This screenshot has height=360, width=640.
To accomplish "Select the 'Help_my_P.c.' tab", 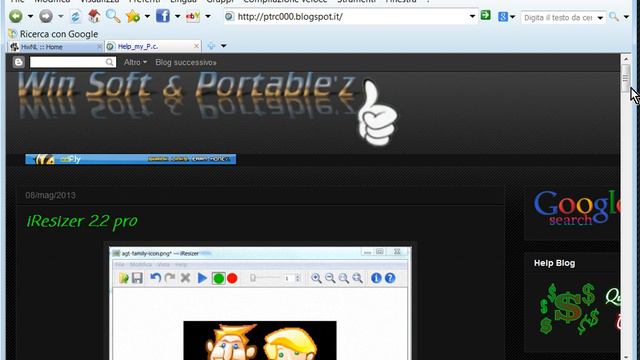I will (x=153, y=47).
